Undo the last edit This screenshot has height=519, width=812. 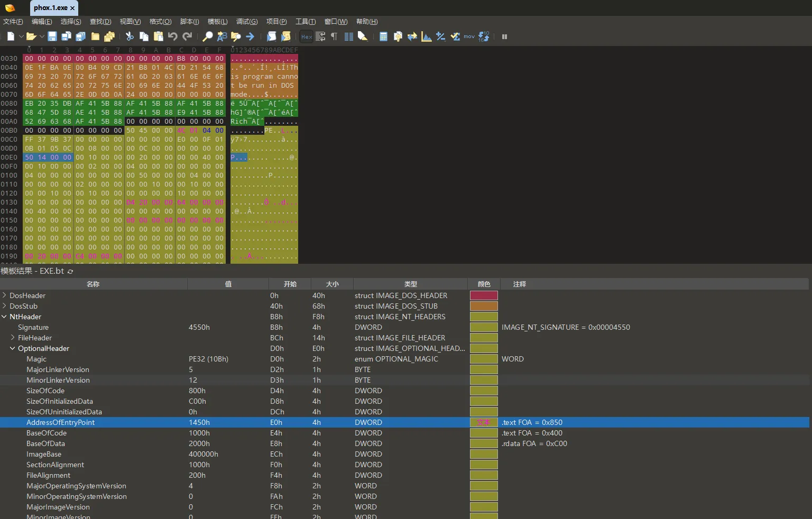[172, 36]
